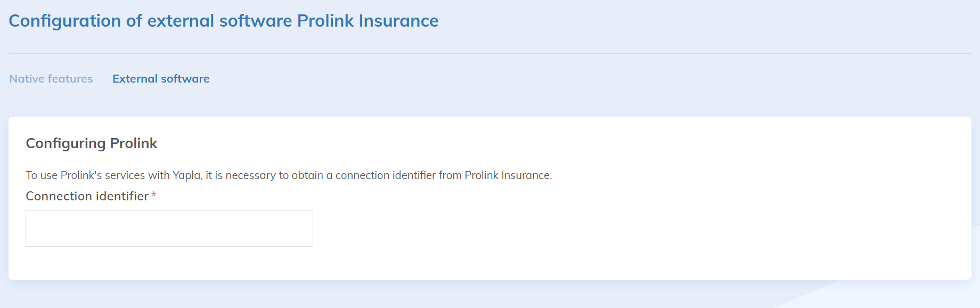Select the External software tab
The width and height of the screenshot is (980, 308).
click(161, 79)
